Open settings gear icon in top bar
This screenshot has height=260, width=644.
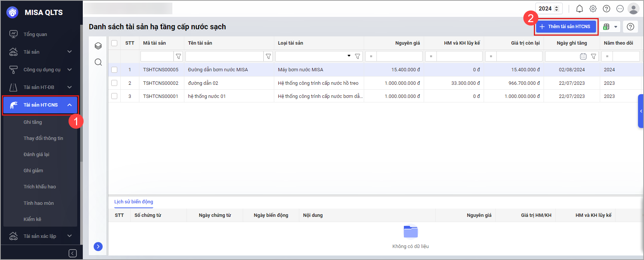coord(593,9)
